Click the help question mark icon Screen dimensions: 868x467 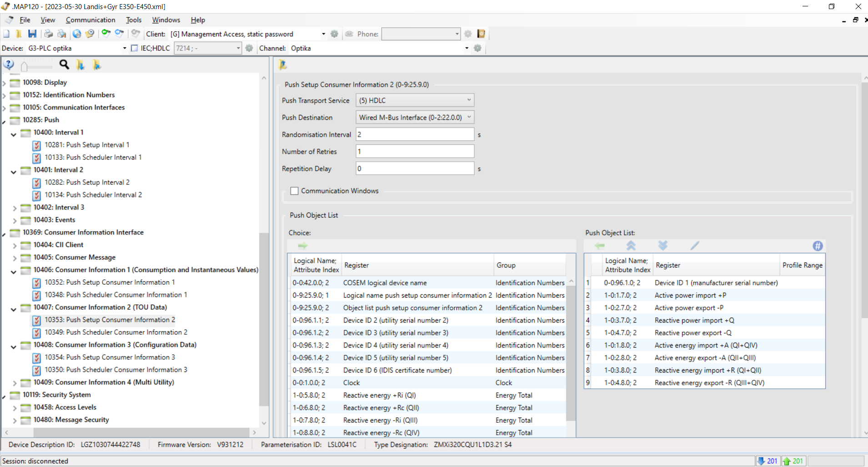[x=9, y=65]
